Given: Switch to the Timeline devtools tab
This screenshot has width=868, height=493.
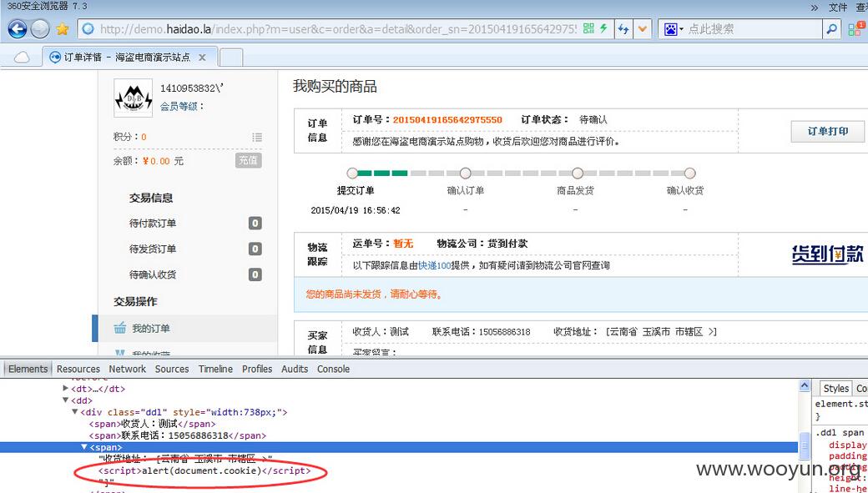Looking at the screenshot, I should pyautogui.click(x=216, y=369).
